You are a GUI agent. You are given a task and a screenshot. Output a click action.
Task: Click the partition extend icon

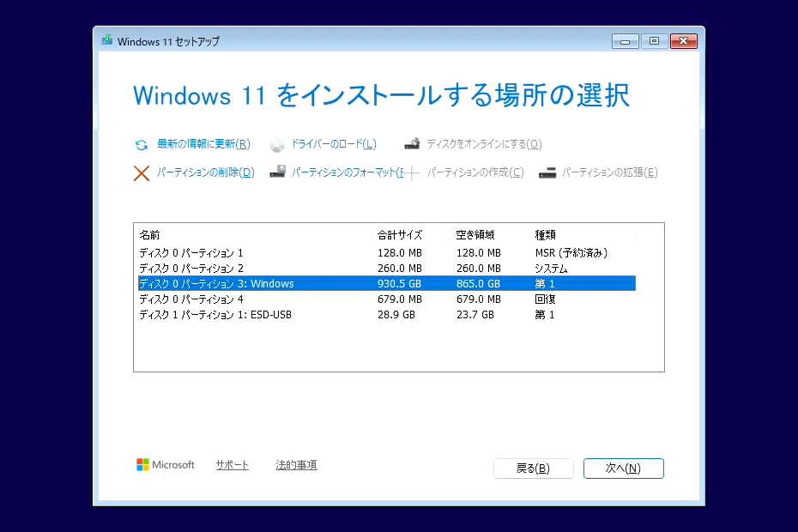547,172
